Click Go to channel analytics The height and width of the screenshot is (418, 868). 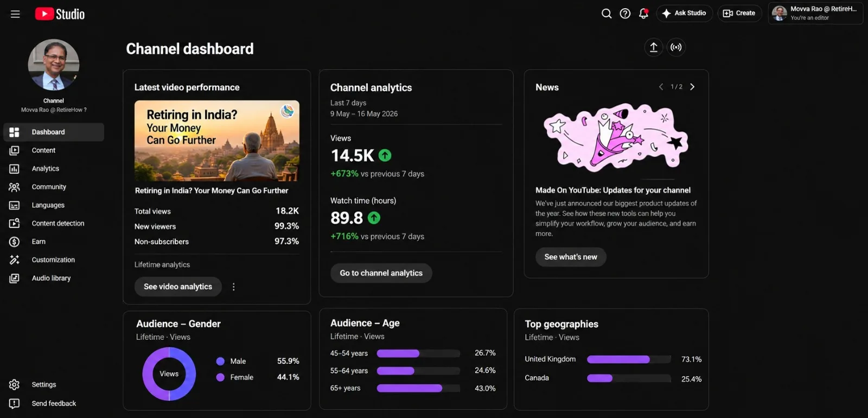pyautogui.click(x=381, y=273)
